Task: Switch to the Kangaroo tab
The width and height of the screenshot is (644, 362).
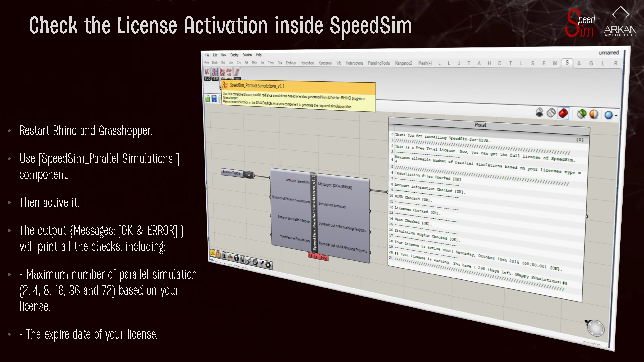Action: click(x=325, y=63)
